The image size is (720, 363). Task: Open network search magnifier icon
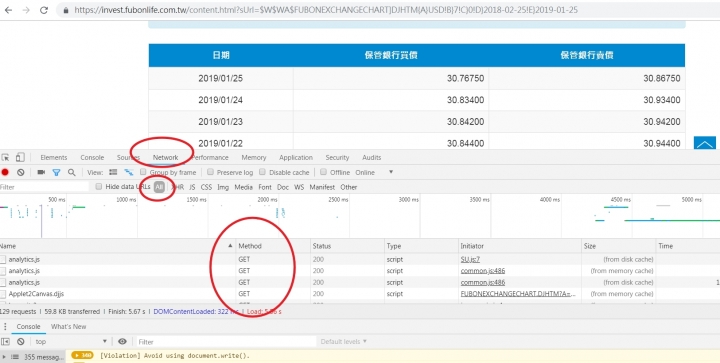(72, 173)
